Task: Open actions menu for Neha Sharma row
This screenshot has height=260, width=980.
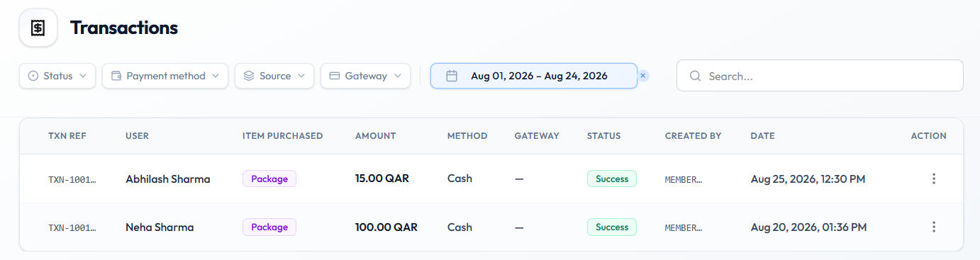Action: tap(934, 227)
